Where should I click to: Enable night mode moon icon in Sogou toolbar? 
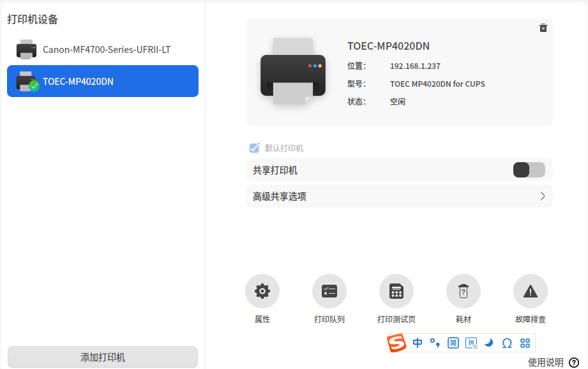pos(489,343)
